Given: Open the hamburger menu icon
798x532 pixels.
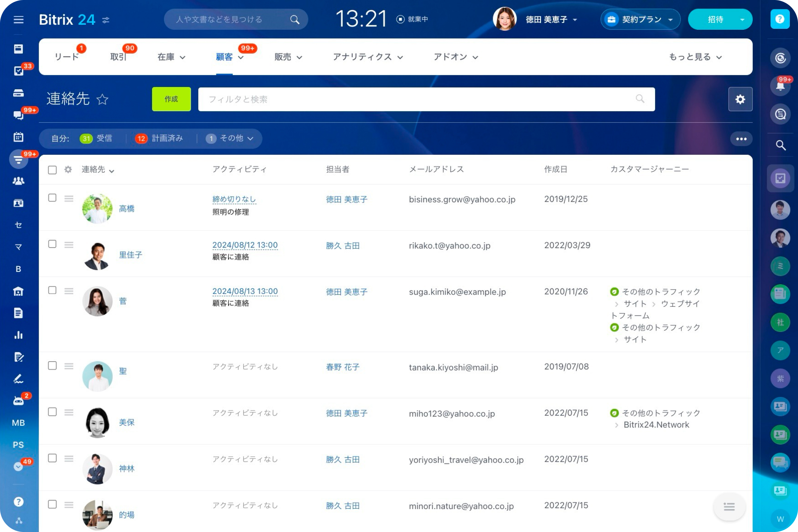Looking at the screenshot, I should (x=18, y=19).
